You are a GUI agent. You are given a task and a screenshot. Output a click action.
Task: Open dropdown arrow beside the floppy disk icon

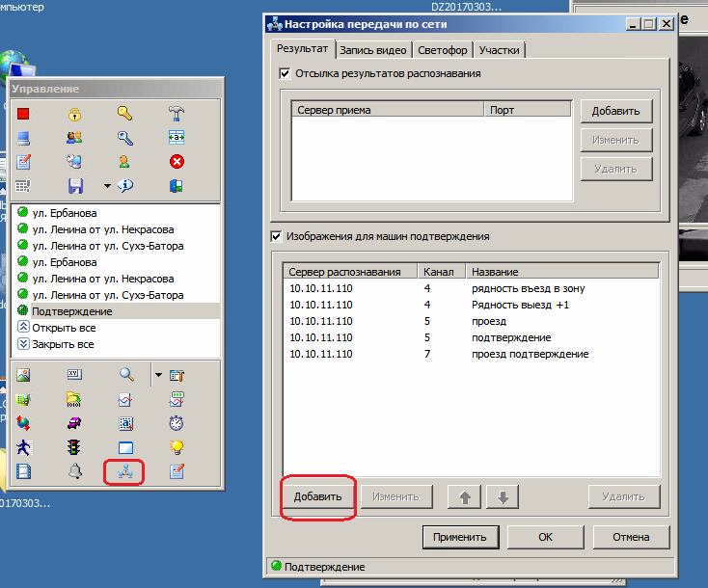click(107, 186)
